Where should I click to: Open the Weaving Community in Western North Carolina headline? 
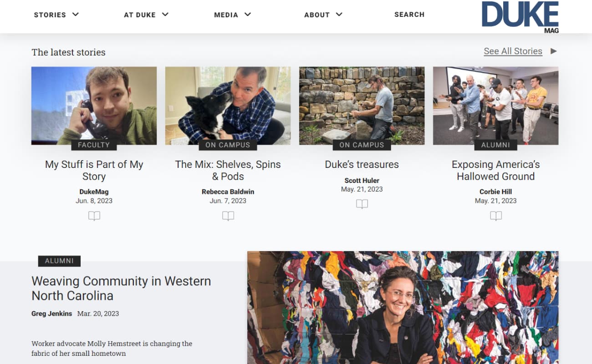tap(121, 288)
